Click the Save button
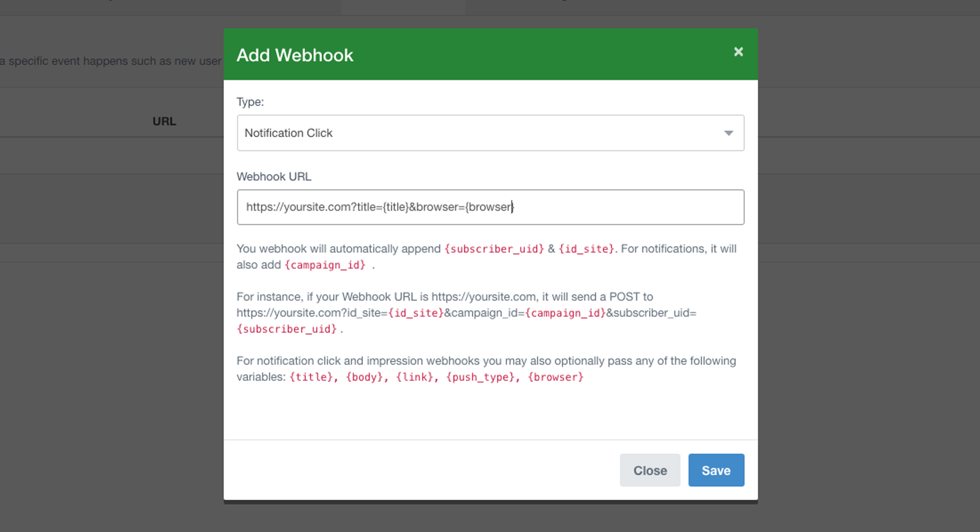This screenshot has width=980, height=532. [716, 470]
